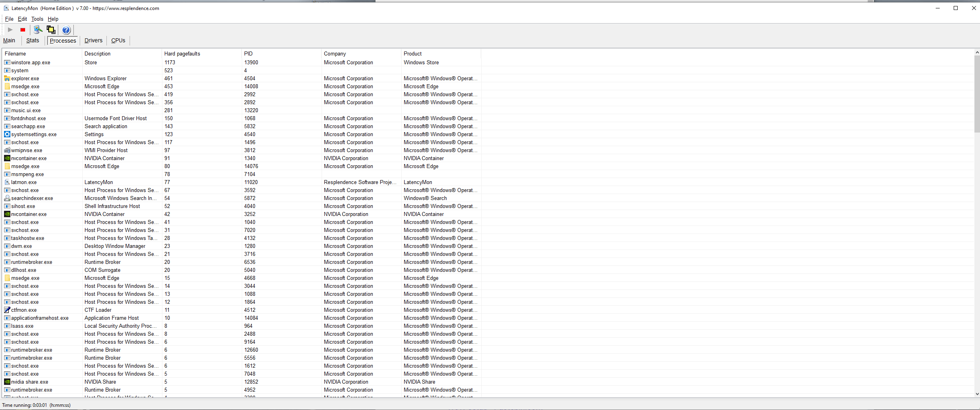Sort by the Product column header
Viewport: 980px width, 410px height.
[441, 53]
